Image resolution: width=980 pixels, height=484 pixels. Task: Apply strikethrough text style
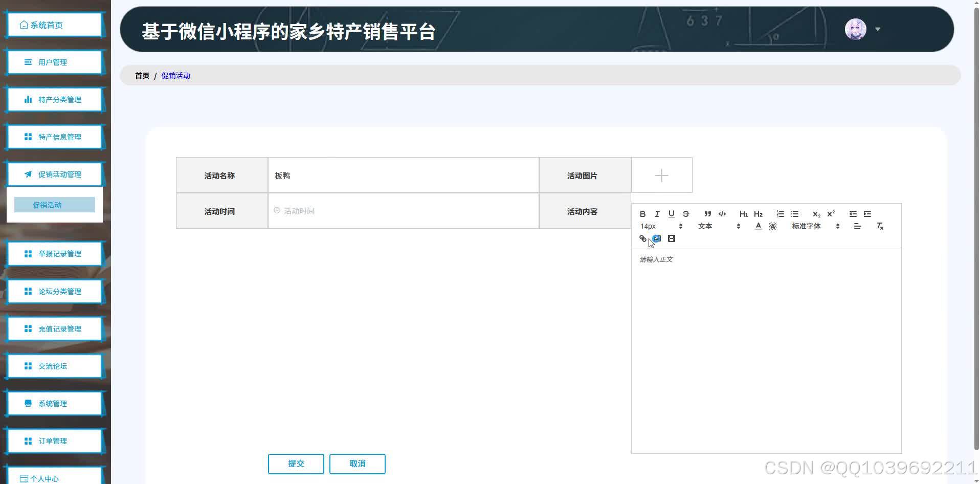point(686,214)
